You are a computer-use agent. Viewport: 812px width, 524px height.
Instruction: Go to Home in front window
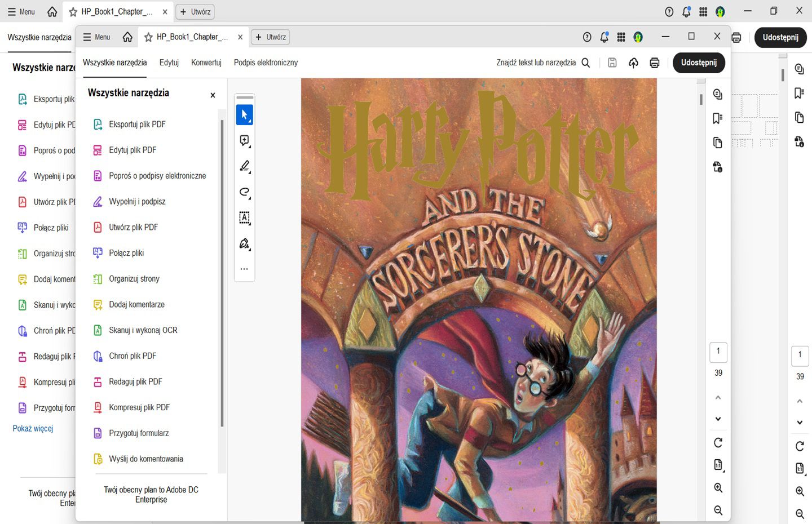pos(127,37)
